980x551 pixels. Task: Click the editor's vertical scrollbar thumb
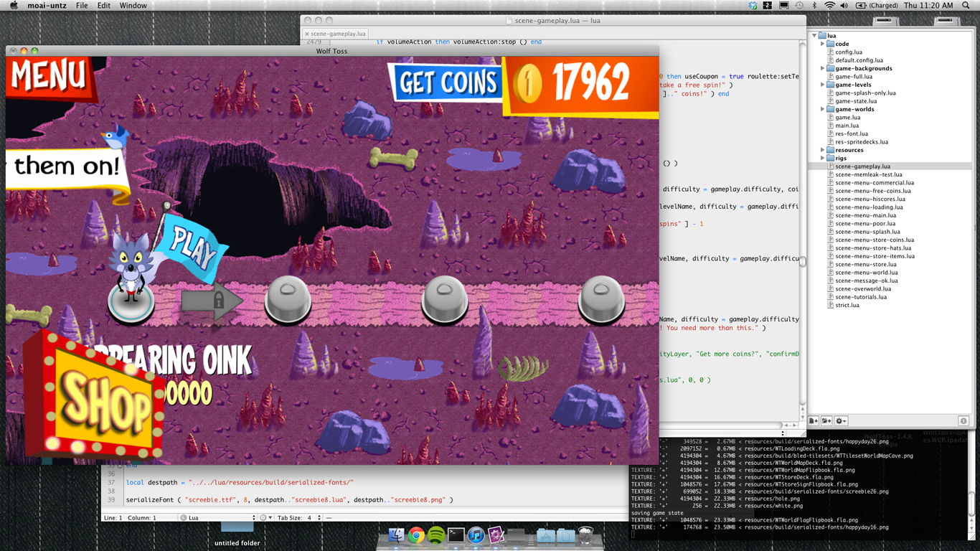click(x=802, y=263)
